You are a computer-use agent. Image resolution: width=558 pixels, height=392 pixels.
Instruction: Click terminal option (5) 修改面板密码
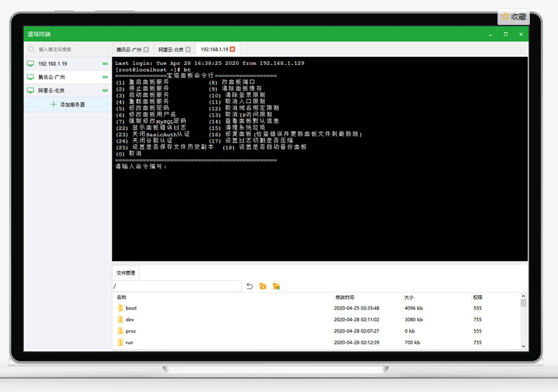pyautogui.click(x=142, y=108)
